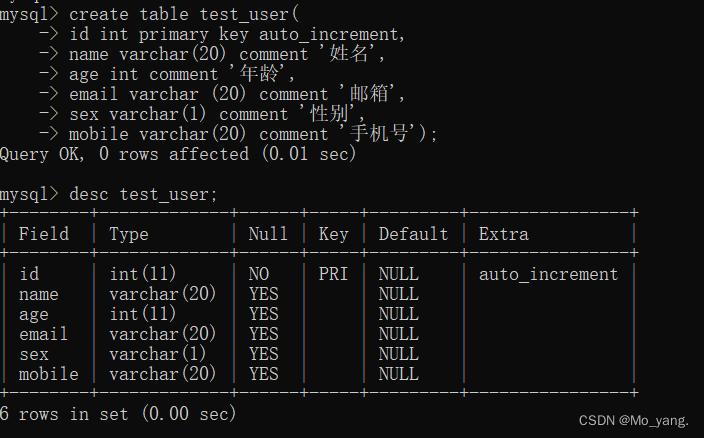Screen dimensions: 704x438
Task: Click the 'PRI' key value
Action: 333,274
